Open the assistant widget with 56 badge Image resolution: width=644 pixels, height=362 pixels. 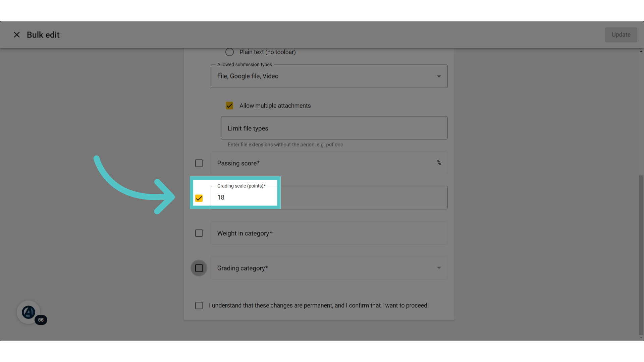pos(29,312)
